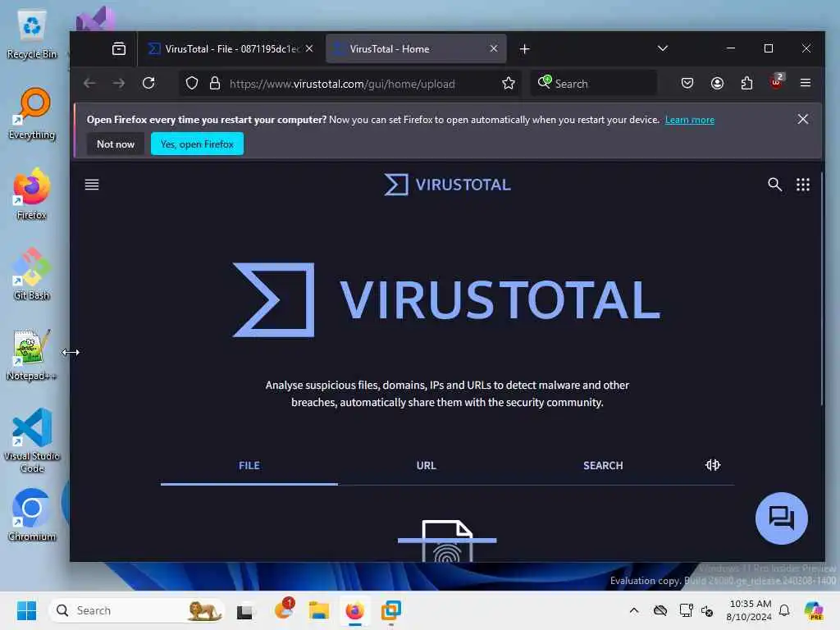840x630 pixels.
Task: Open Recycle Bin on desktop
Action: tap(32, 34)
